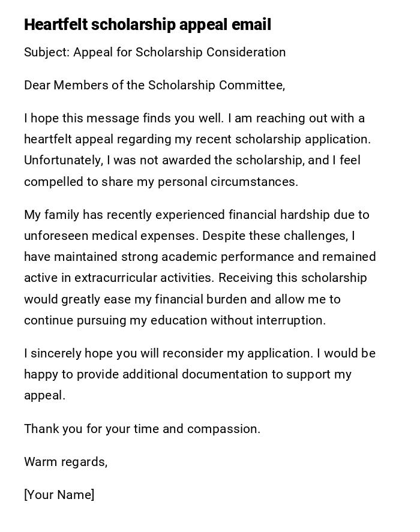This screenshot has height=532, width=420.
Task: Click the line starting "continue pursuing my education"
Action: coord(175,320)
